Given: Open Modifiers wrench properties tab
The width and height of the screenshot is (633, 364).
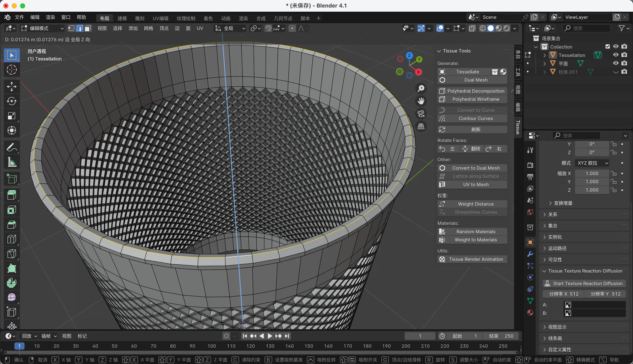Looking at the screenshot, I should tap(530, 254).
